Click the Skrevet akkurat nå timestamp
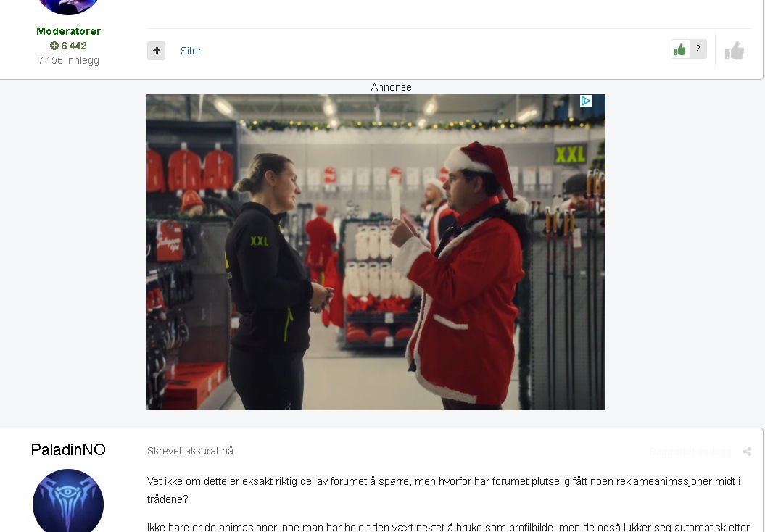 (x=190, y=451)
